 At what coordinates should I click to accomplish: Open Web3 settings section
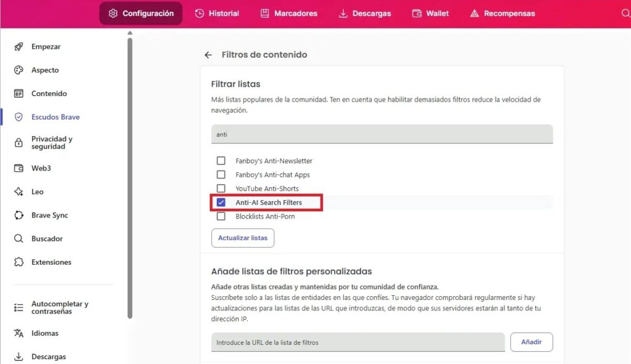41,168
